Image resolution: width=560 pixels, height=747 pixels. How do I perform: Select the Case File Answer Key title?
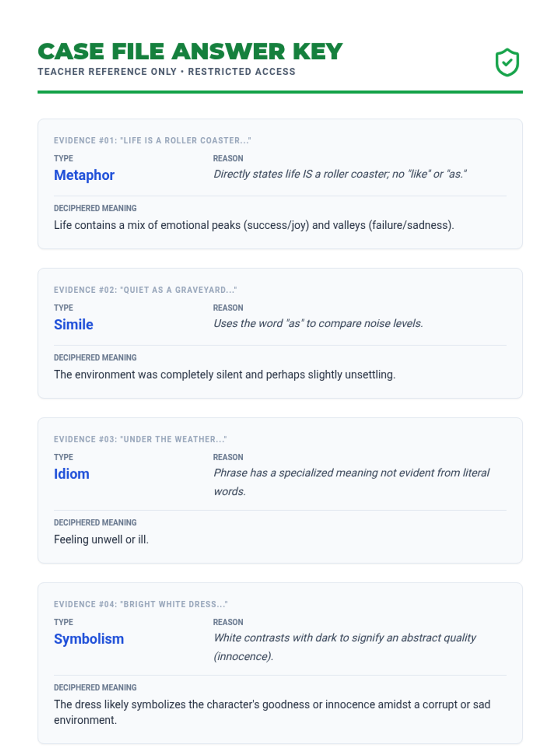[190, 51]
